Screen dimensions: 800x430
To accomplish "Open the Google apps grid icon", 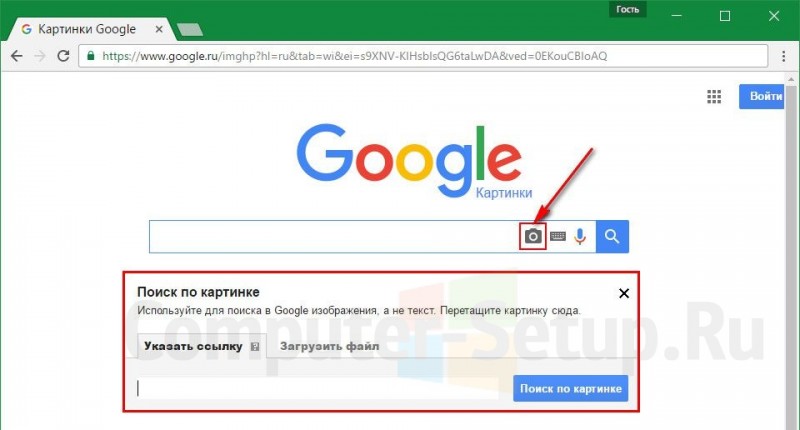I will [714, 96].
